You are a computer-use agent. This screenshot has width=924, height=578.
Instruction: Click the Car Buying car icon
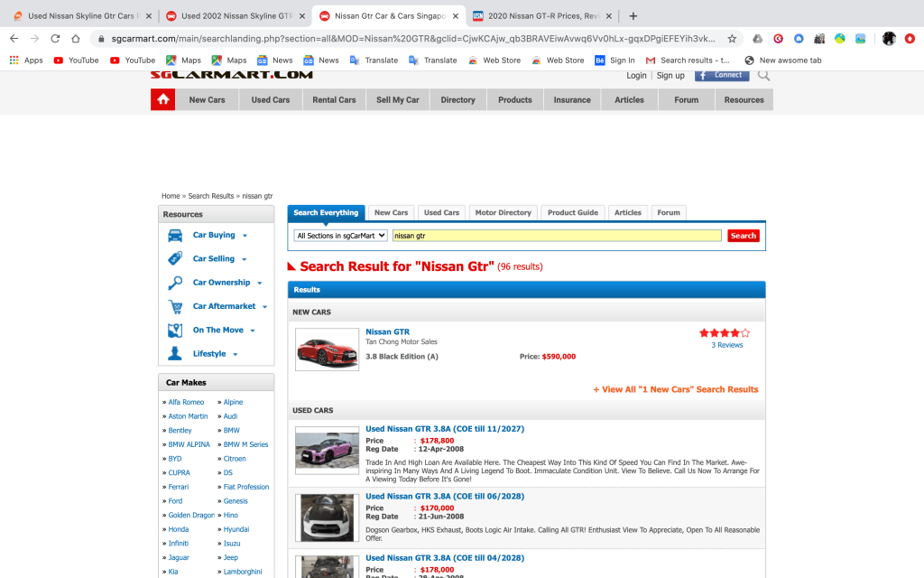pos(175,236)
